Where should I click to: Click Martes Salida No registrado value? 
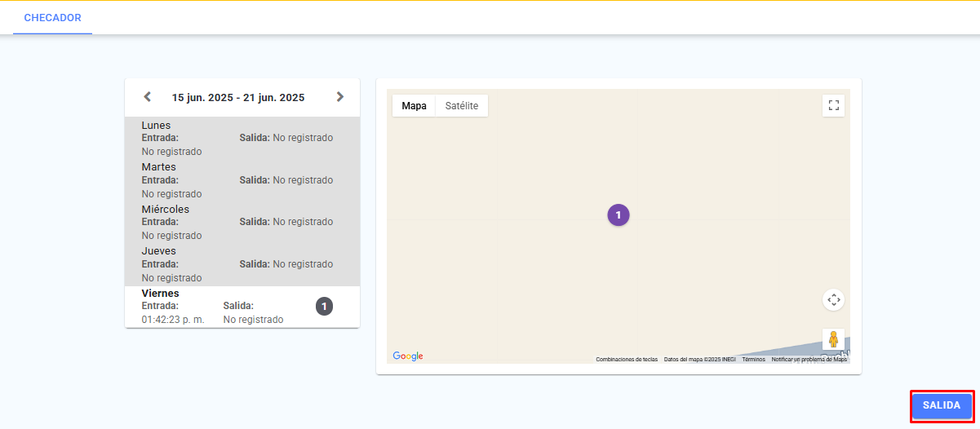tap(303, 180)
